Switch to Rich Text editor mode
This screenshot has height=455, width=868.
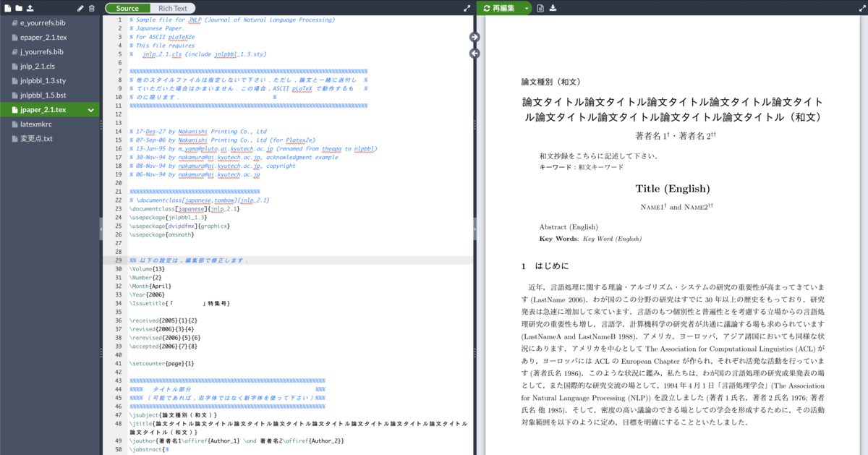(x=172, y=8)
